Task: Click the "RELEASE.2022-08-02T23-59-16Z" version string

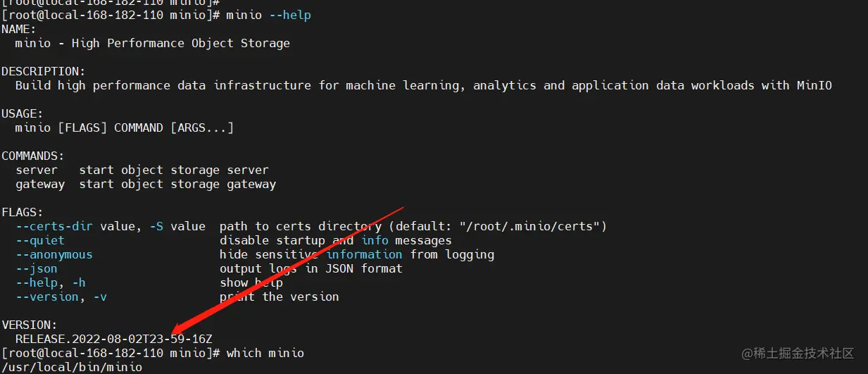Action: (x=114, y=339)
